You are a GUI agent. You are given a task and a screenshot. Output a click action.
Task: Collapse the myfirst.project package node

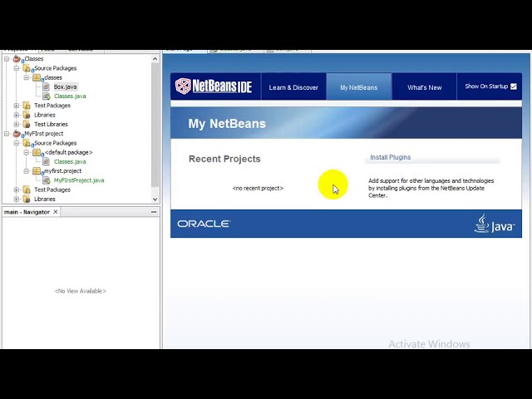[x=26, y=171]
